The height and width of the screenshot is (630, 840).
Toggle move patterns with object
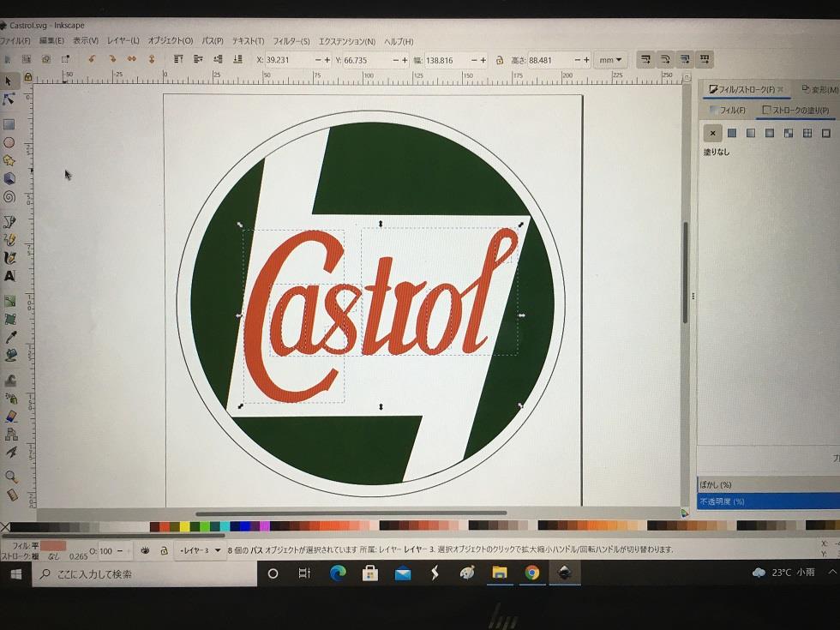coord(705,59)
